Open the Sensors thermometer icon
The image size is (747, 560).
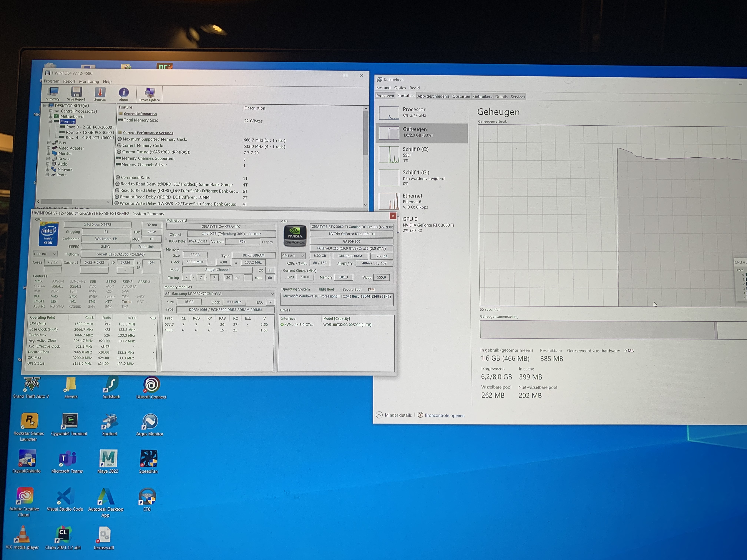(100, 94)
